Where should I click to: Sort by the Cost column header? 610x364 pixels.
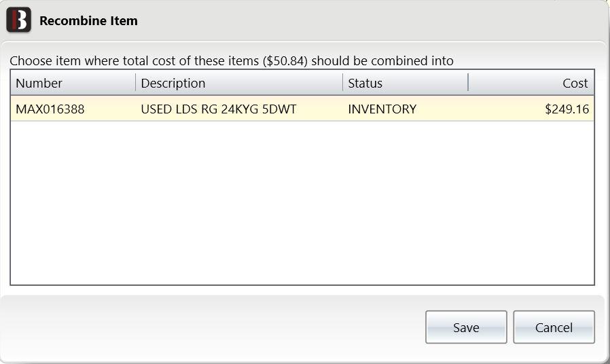531,83
